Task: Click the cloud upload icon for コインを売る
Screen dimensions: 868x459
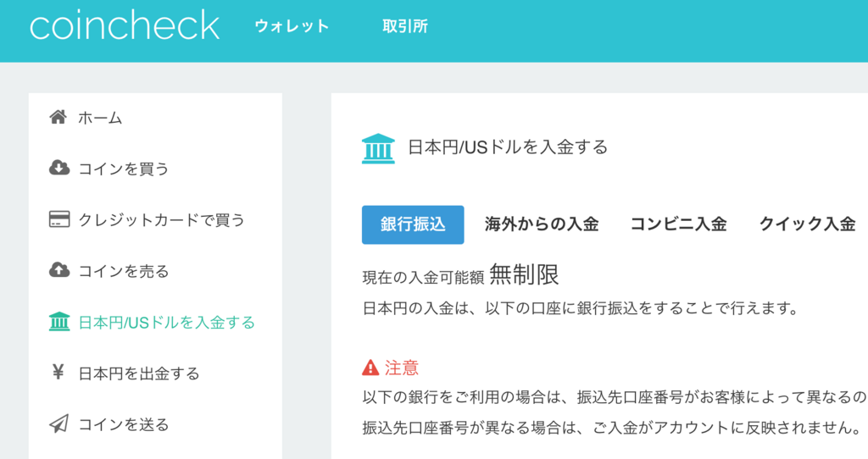Action: pyautogui.click(x=59, y=270)
